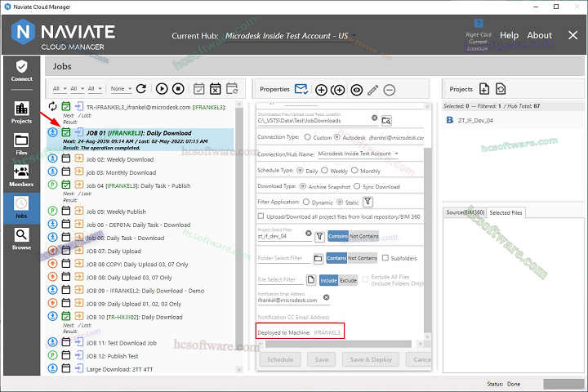
Task: Click the download icon of JOB 10 row
Action: 52,316
